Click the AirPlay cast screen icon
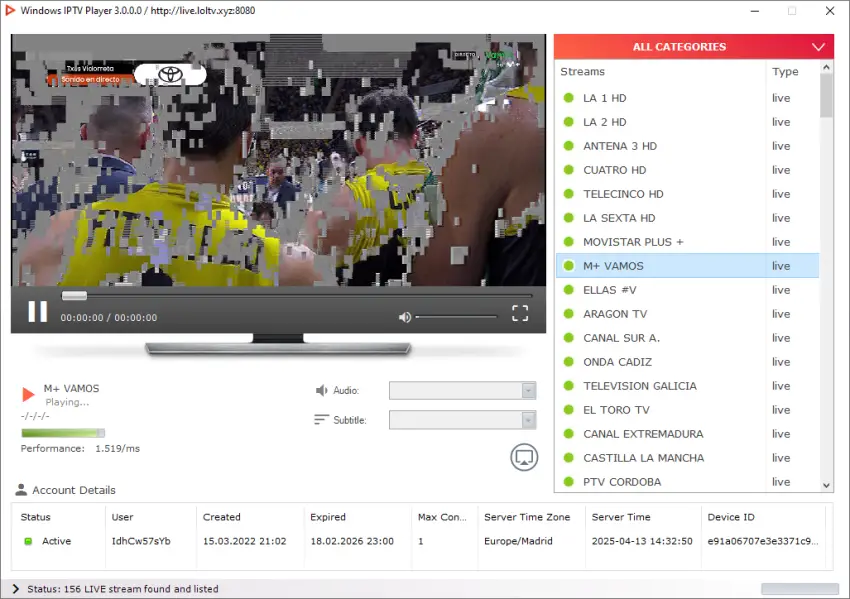The image size is (850, 599). point(524,457)
